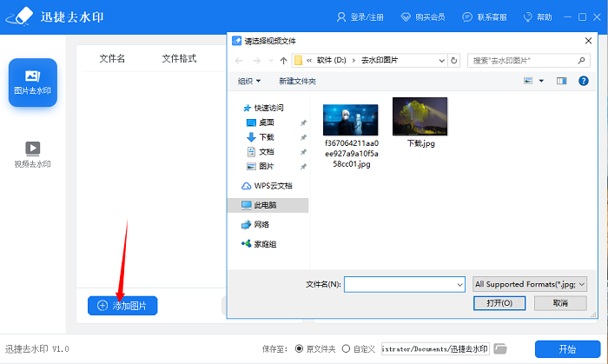Viewport: 608px width, 364px height.
Task: Click the 文件格式 column header
Action: pyautogui.click(x=179, y=58)
